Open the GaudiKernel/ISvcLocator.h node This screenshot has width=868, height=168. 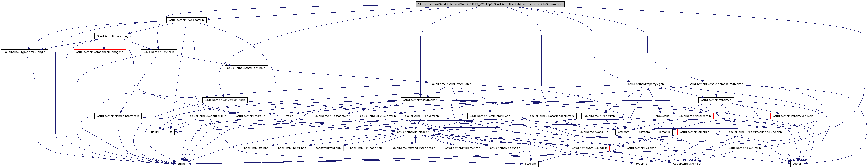coord(186,20)
